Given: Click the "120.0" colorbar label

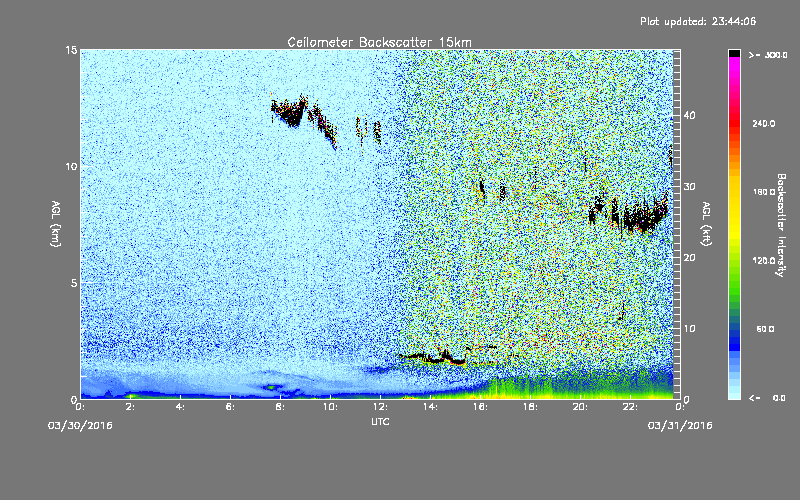Looking at the screenshot, I should pyautogui.click(x=764, y=260).
